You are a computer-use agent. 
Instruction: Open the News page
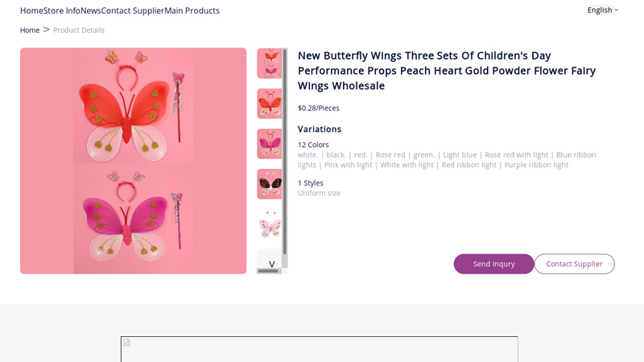pos(90,10)
